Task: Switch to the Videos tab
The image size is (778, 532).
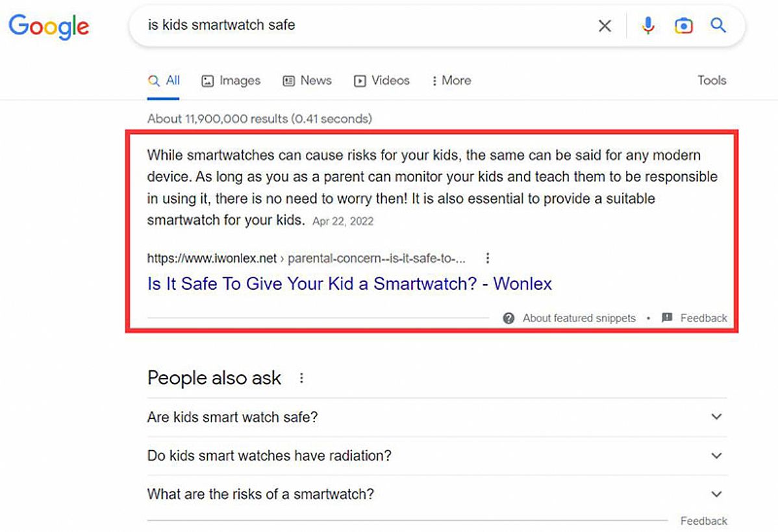Action: click(x=381, y=81)
